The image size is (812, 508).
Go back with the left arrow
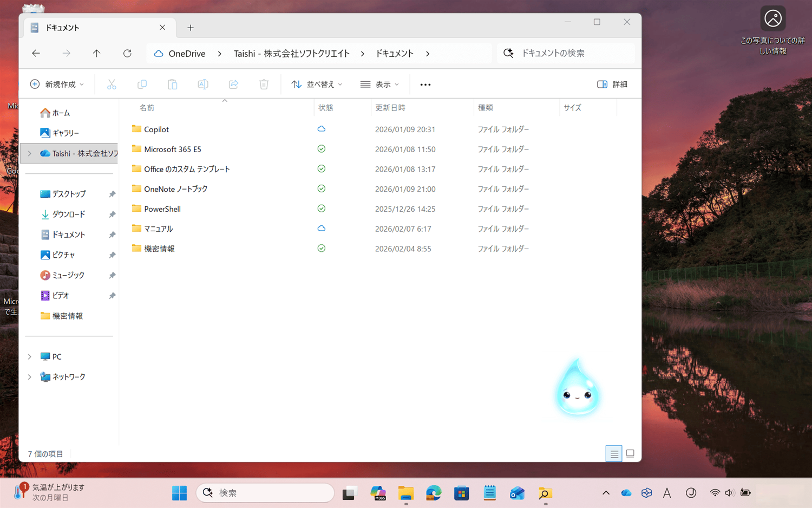36,53
